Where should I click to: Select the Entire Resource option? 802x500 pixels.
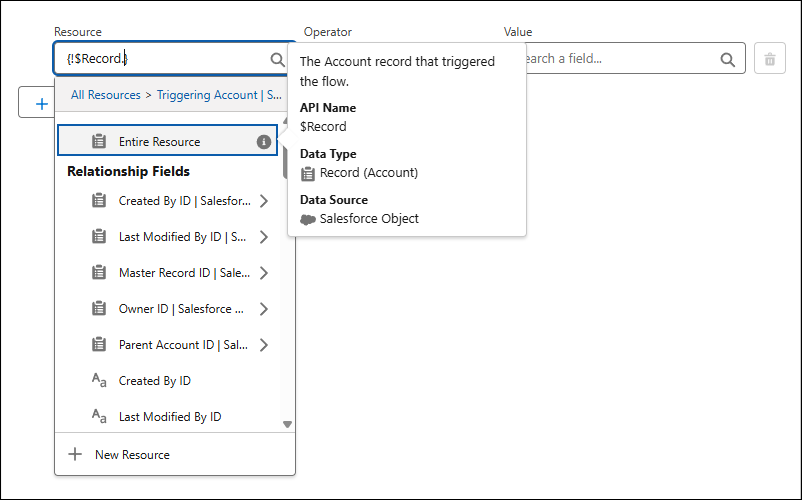(159, 142)
